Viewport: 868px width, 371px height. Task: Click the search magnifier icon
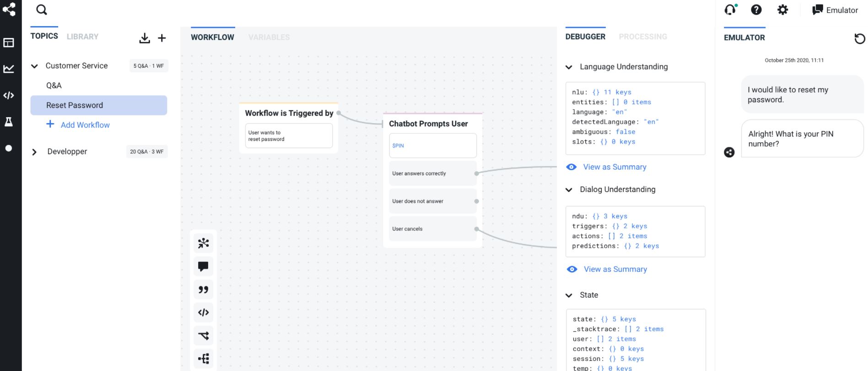pyautogui.click(x=42, y=10)
